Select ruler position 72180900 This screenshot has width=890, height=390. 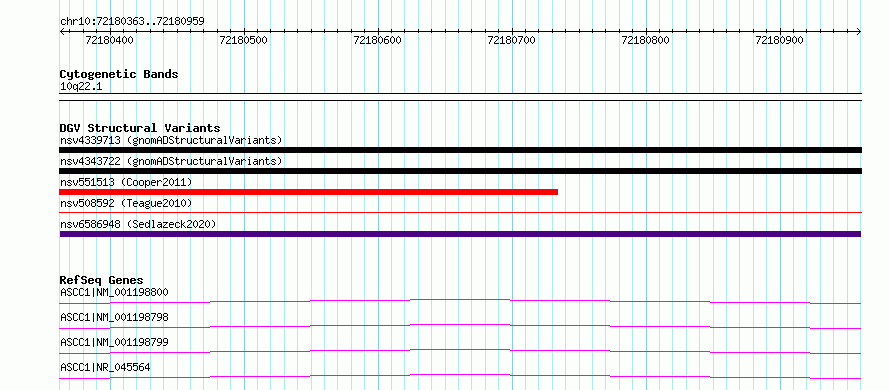tap(779, 40)
